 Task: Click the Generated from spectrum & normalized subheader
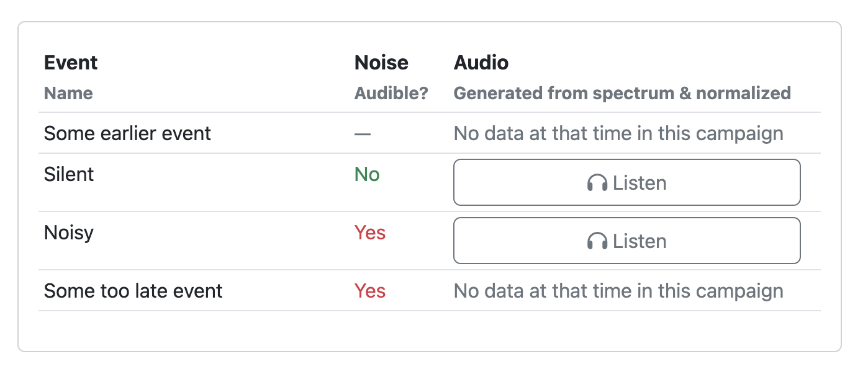(623, 93)
